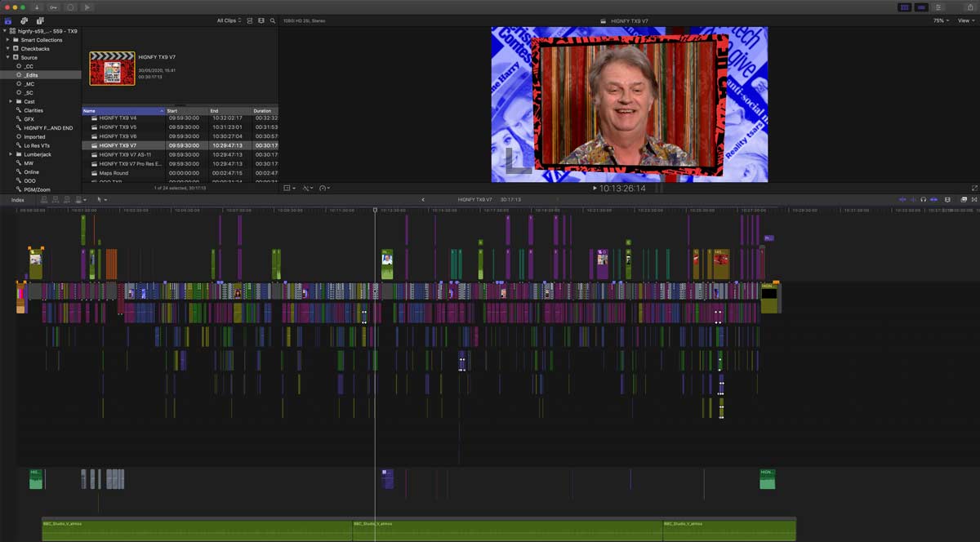
Task: Select project HIGNFY TX9 V4 row
Action: 180,118
